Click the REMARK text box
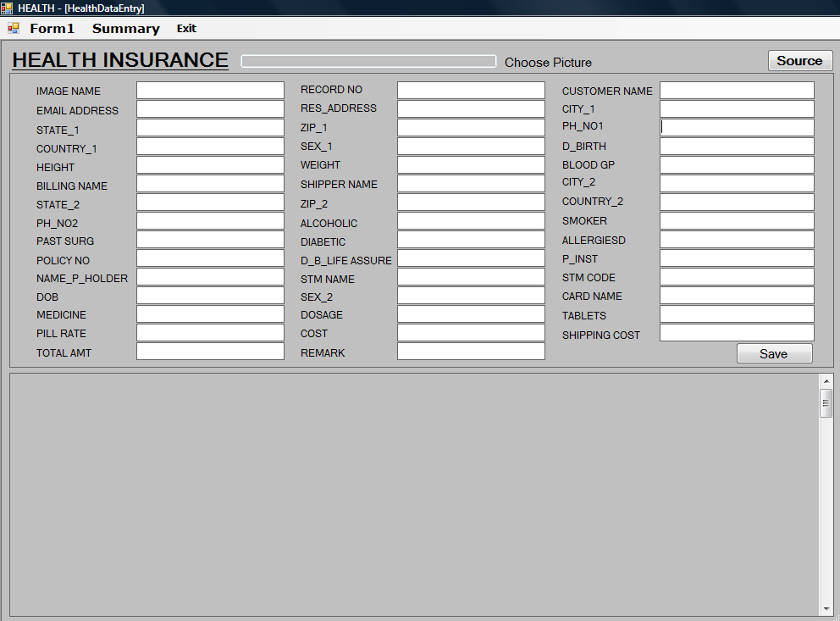The height and width of the screenshot is (621, 840). pyautogui.click(x=471, y=352)
